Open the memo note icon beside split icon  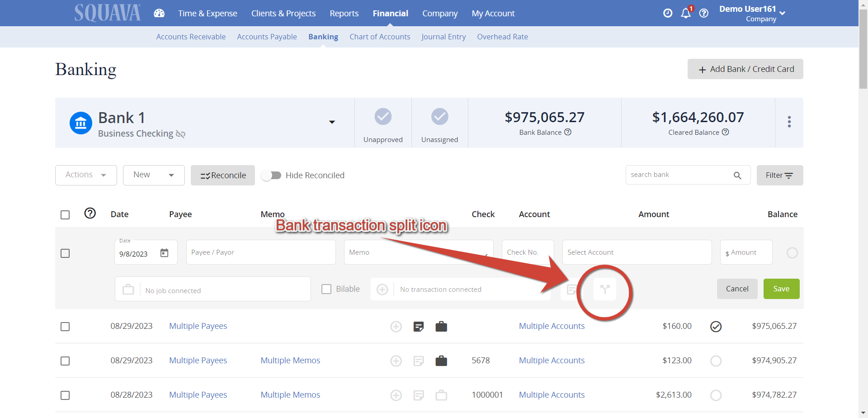coord(572,289)
